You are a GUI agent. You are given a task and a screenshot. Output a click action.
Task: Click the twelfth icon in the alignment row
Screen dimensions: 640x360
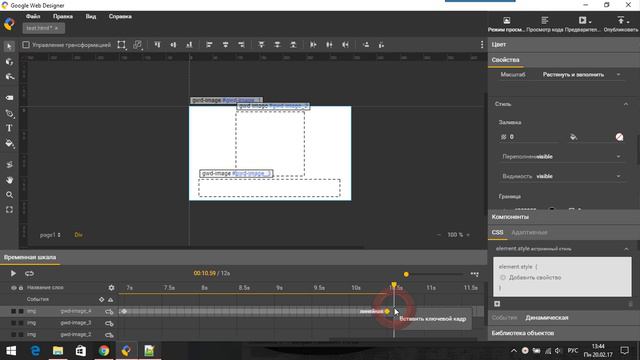tap(345, 44)
